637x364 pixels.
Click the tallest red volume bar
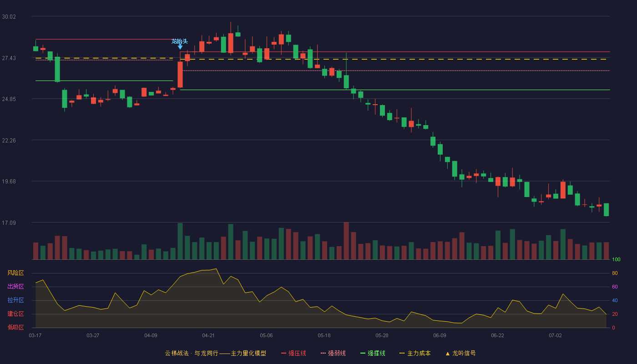(x=346, y=241)
